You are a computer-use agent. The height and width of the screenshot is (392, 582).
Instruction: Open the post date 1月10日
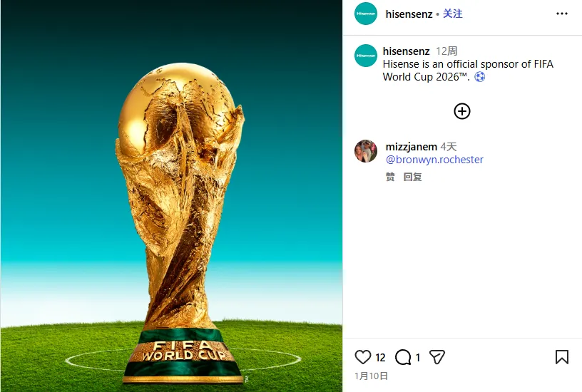(371, 376)
